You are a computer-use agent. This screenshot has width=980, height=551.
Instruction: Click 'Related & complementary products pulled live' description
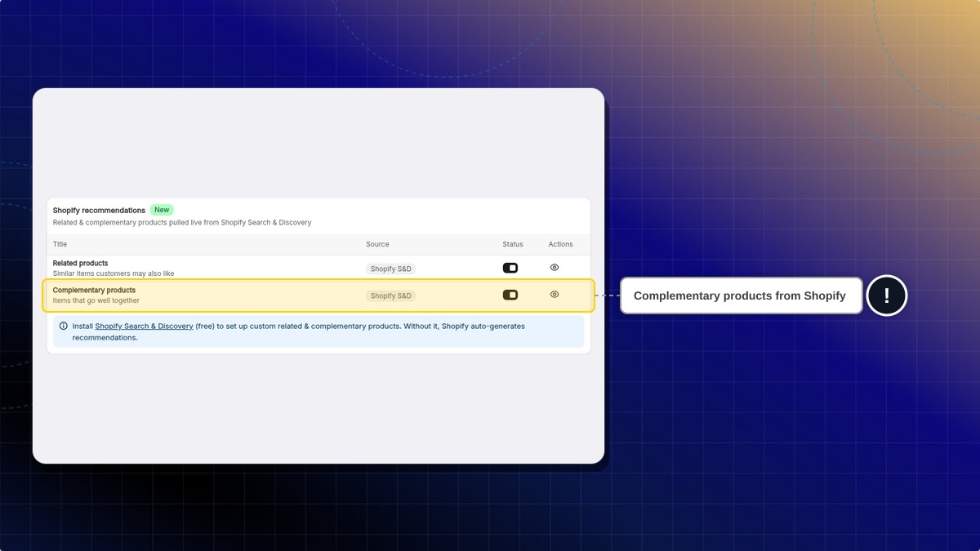click(182, 222)
